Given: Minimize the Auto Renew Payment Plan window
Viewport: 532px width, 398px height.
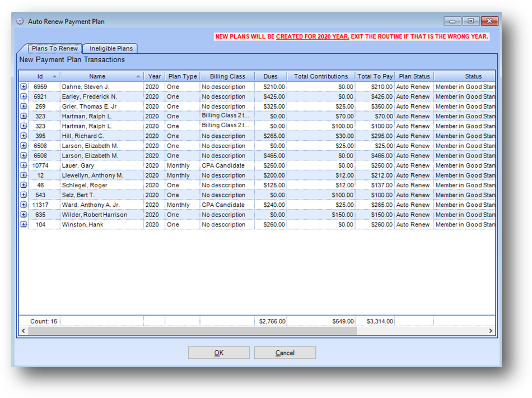Looking at the screenshot, I should pos(452,21).
